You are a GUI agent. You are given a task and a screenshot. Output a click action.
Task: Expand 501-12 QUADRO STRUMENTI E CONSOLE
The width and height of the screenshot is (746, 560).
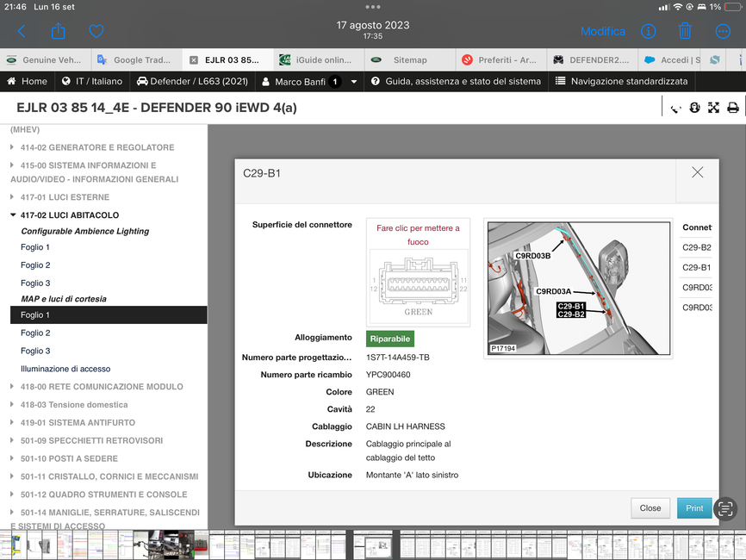pos(12,495)
